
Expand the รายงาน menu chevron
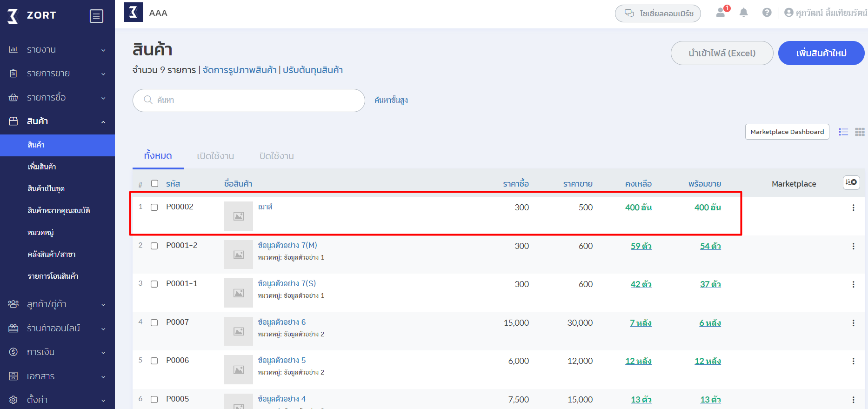tap(103, 50)
